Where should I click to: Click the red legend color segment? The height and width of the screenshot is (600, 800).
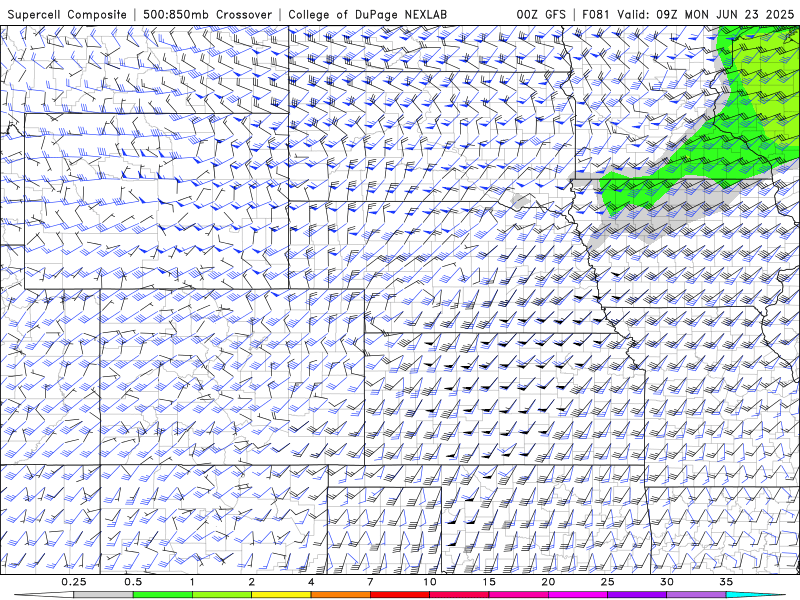(x=399, y=595)
